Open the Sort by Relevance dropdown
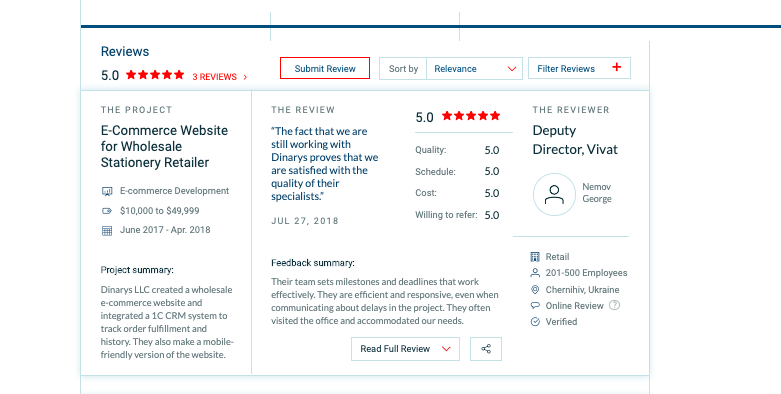This screenshot has height=394, width=781. [474, 68]
